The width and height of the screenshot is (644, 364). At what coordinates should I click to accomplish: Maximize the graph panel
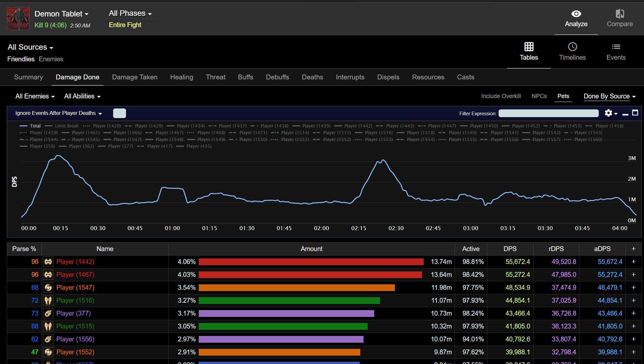(635, 113)
